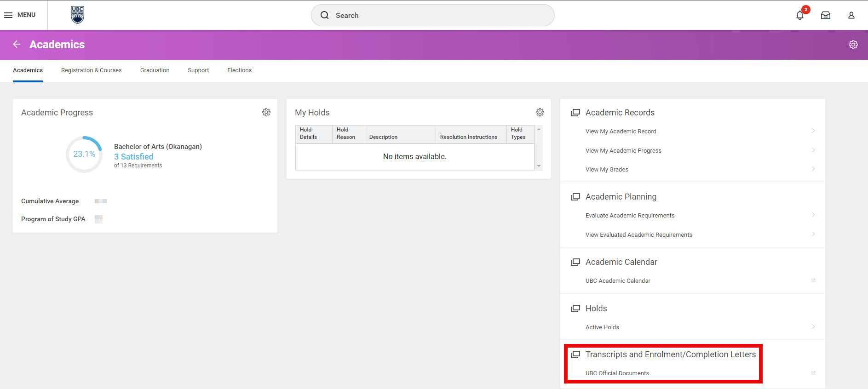This screenshot has height=389, width=868.
Task: Open View My Academic Record link
Action: pyautogui.click(x=621, y=132)
